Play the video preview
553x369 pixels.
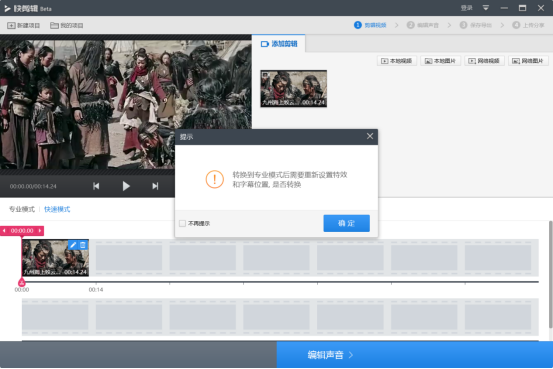(x=126, y=186)
